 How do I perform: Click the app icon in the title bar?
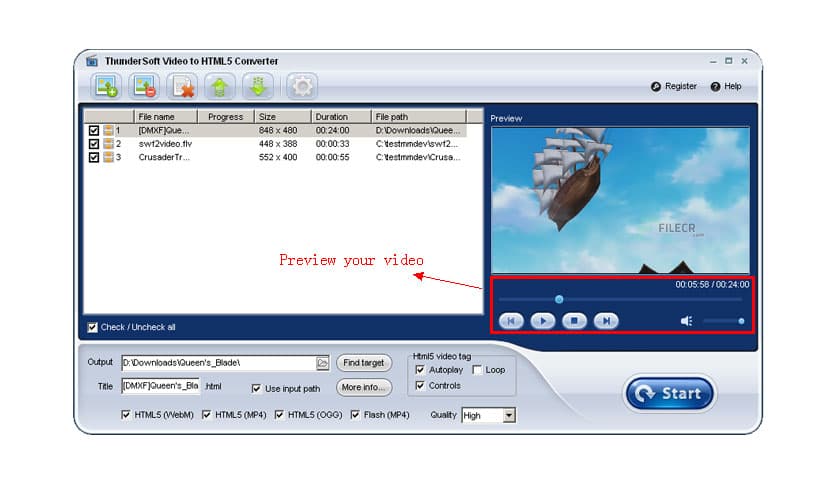[92, 61]
